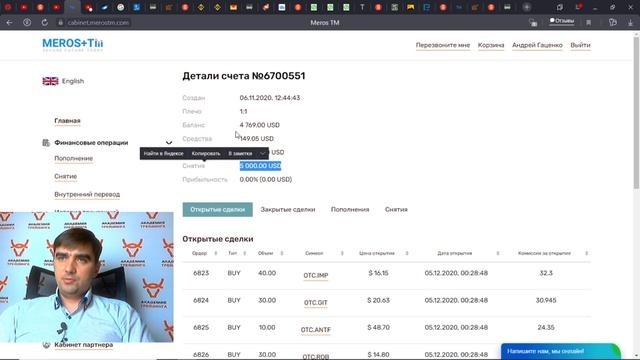Click the browser downloads arrow icon

(x=631, y=23)
